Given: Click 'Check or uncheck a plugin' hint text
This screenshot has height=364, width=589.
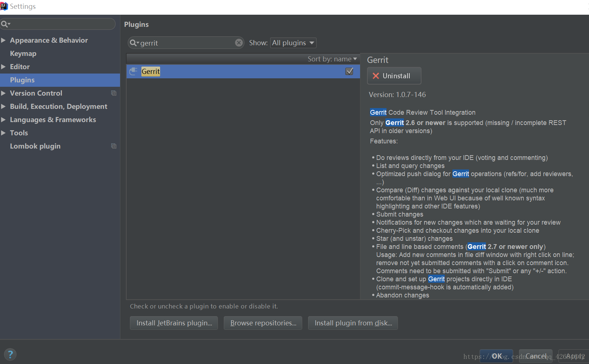Looking at the screenshot, I should point(204,306).
